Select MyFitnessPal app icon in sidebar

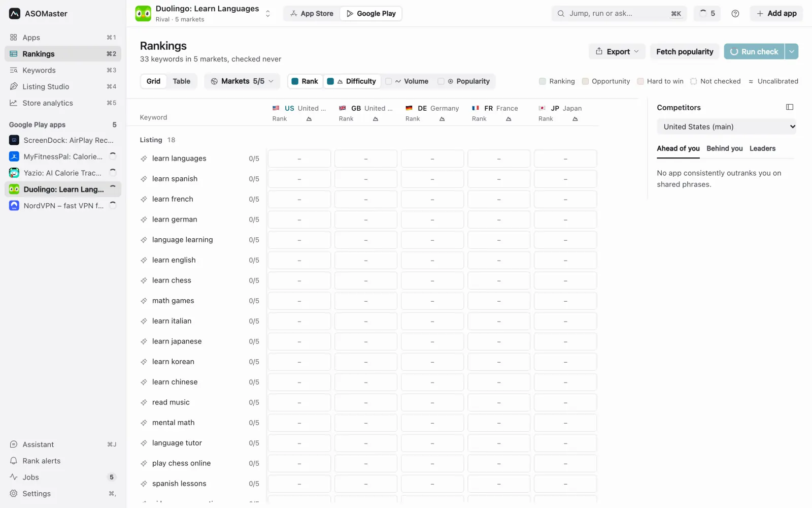14,156
